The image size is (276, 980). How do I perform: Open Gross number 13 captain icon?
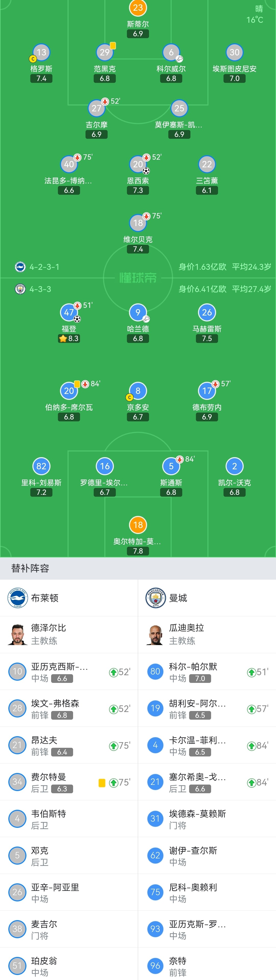[x=41, y=53]
